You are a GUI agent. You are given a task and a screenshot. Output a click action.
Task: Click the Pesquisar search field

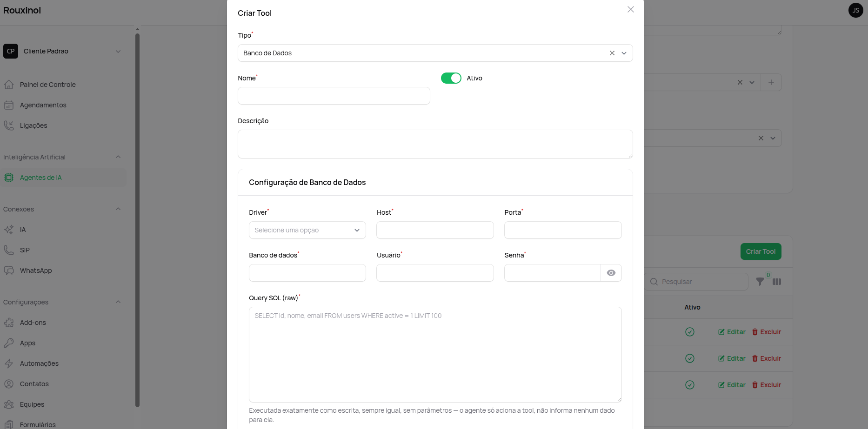[x=697, y=282]
